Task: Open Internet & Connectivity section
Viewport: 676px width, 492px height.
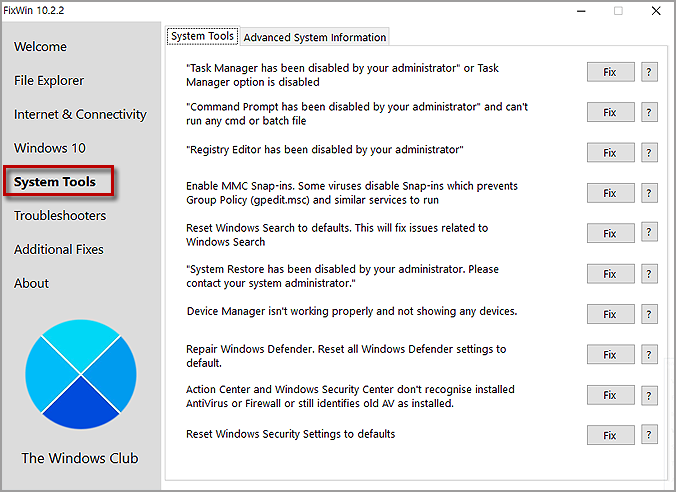Action: point(80,114)
